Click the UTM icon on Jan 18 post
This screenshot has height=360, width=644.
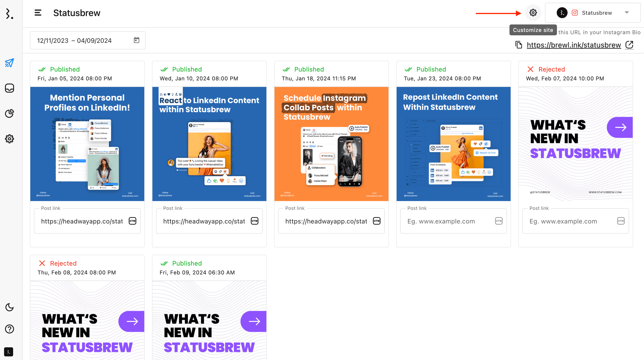(x=377, y=221)
